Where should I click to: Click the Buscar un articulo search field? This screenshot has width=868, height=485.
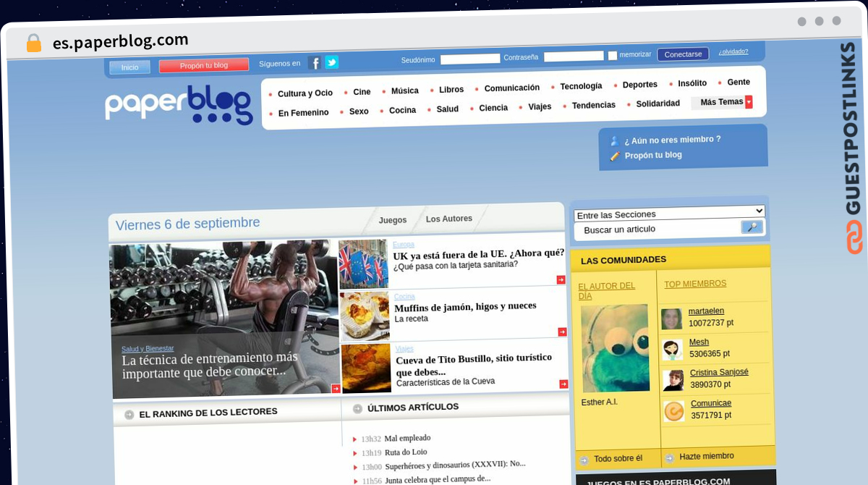point(657,229)
